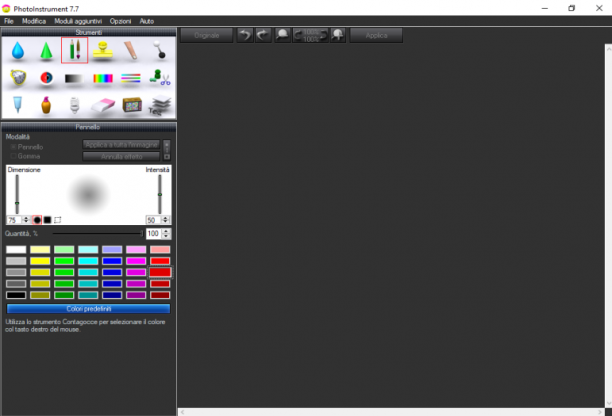
Task: Open the Modifica menu
Action: (x=34, y=21)
